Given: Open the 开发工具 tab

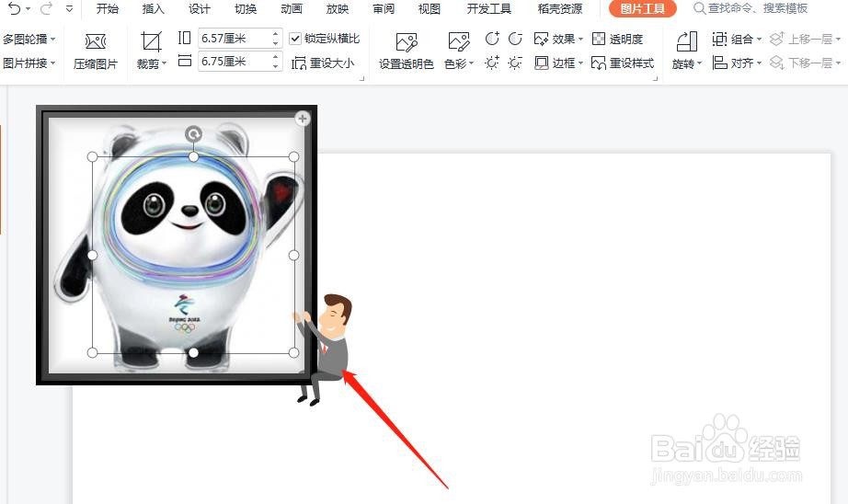Looking at the screenshot, I should (x=489, y=8).
